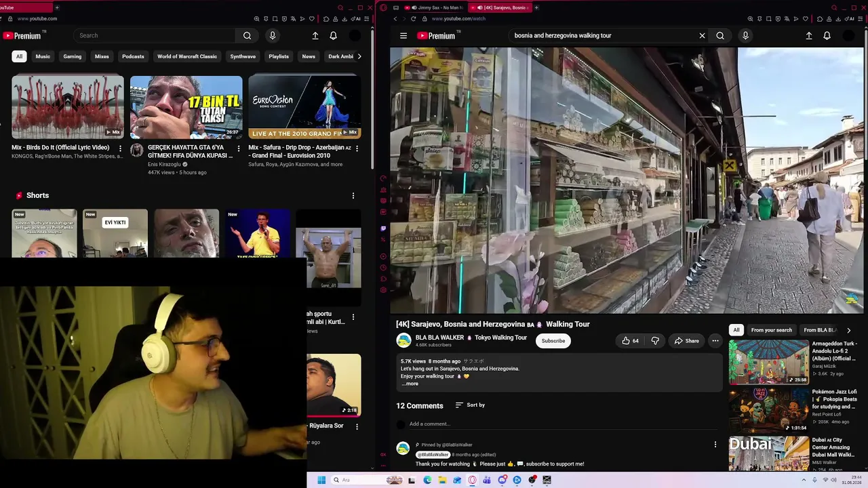The height and width of the screenshot is (488, 868).
Task: Open the Discord icon on the taskbar
Action: (502, 480)
